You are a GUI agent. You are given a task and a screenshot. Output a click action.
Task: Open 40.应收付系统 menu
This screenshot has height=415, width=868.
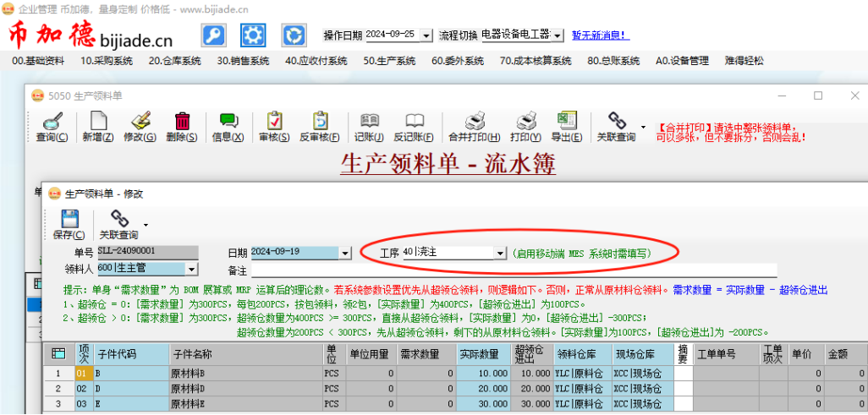tap(316, 61)
